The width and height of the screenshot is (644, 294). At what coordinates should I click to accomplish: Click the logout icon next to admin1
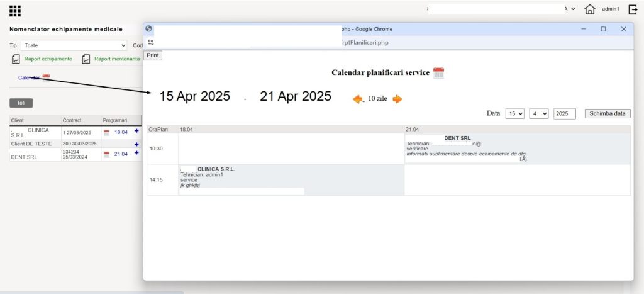[x=633, y=9]
